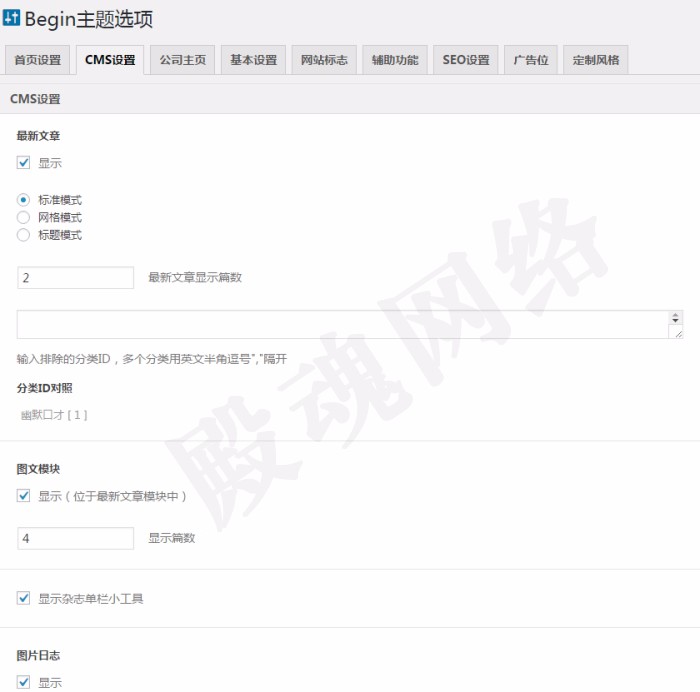Viewport: 700px width, 692px height.
Task: Click the 最新文章 section heading
Action: 38,136
